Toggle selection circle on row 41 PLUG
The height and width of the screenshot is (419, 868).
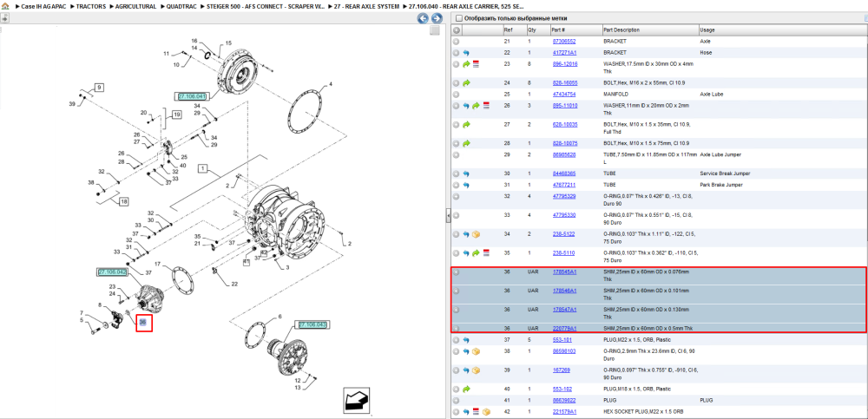(457, 400)
